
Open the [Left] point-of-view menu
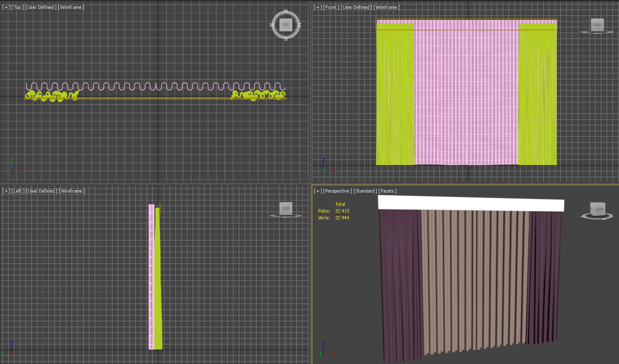pyautogui.click(x=18, y=191)
